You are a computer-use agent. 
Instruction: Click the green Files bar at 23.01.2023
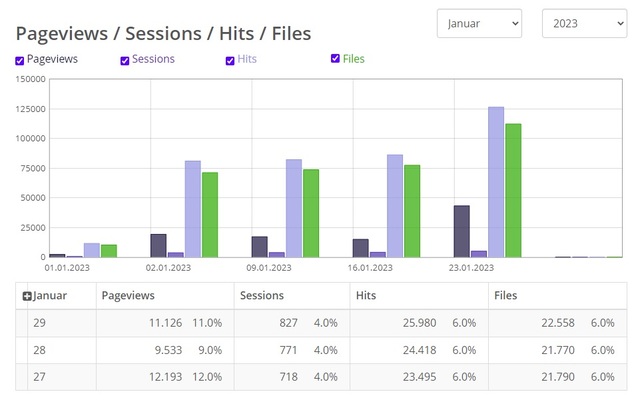513,190
